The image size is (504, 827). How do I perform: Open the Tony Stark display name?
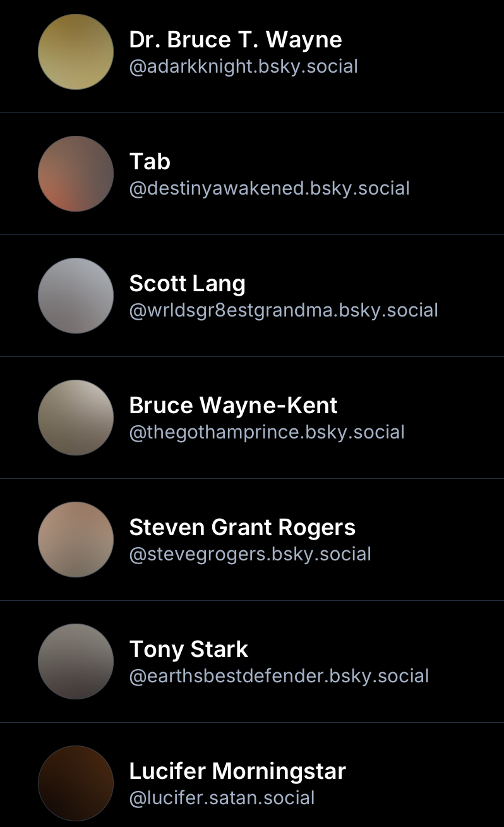pos(189,649)
